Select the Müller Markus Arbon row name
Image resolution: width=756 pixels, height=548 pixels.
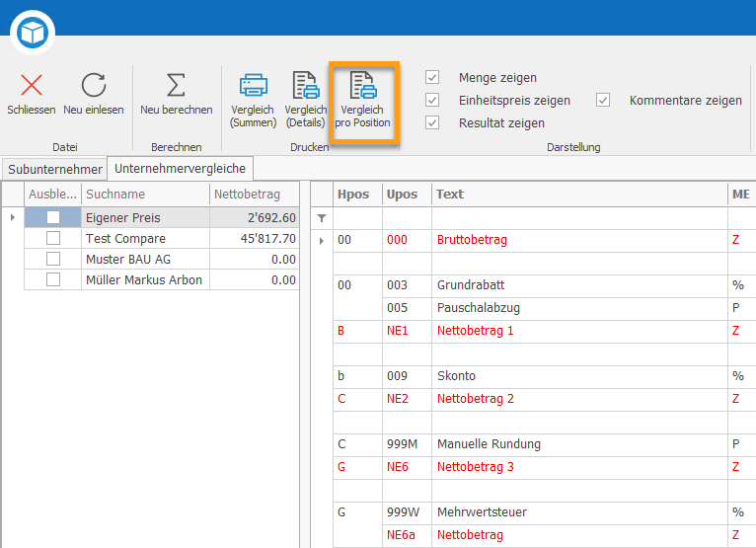point(144,280)
